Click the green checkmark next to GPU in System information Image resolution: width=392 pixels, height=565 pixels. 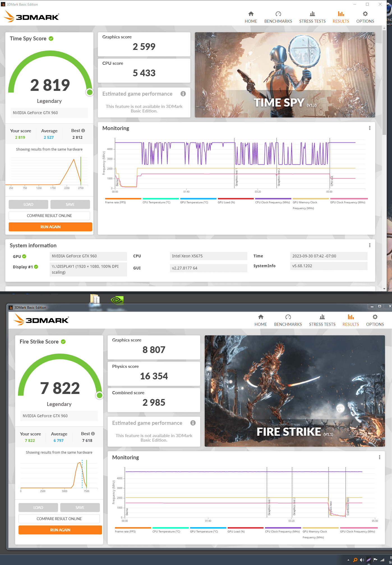[24, 256]
